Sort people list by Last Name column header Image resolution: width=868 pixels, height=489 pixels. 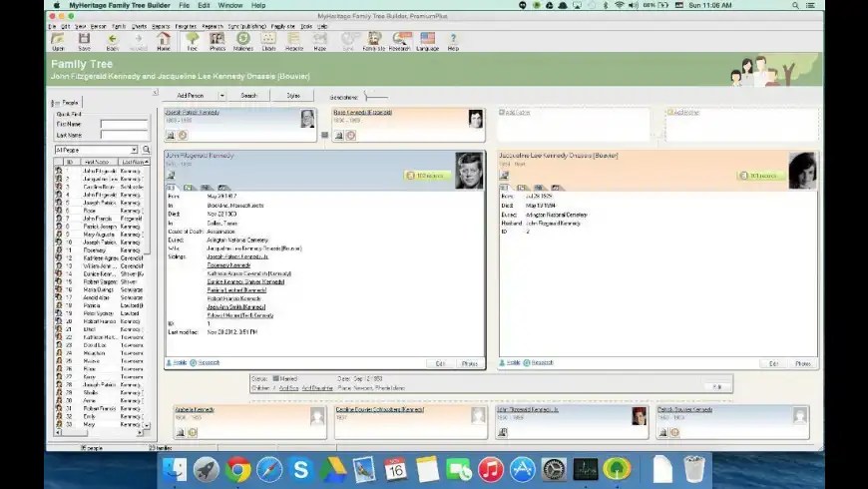click(x=134, y=162)
